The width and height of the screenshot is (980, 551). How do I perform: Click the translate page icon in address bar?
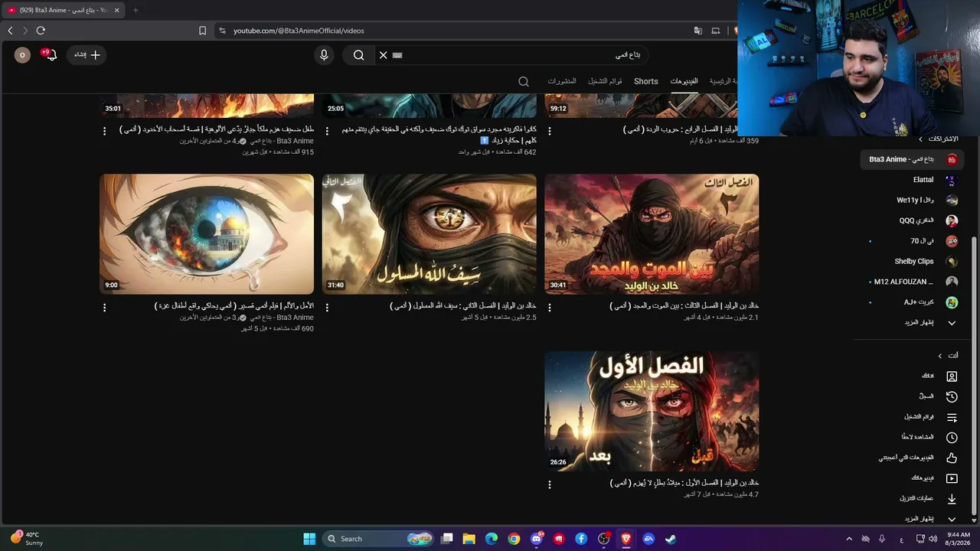pos(698,31)
